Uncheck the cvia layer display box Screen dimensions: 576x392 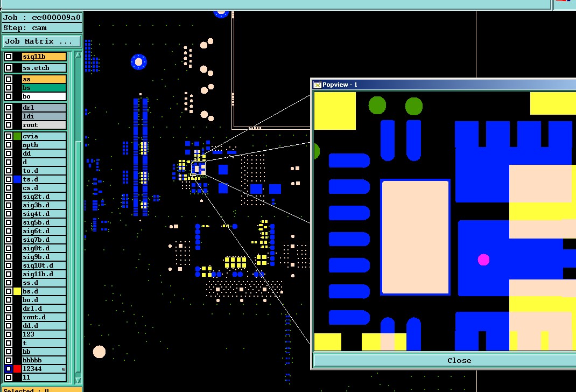pos(9,136)
